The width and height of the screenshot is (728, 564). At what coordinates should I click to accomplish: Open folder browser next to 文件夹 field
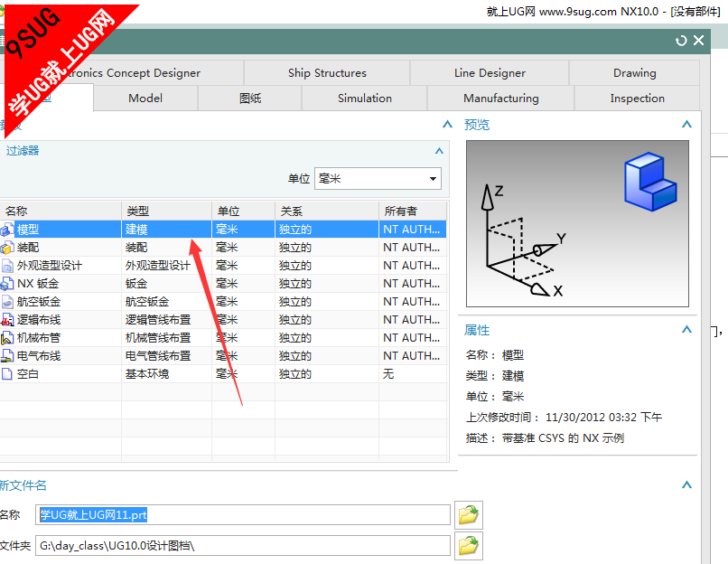click(x=469, y=545)
